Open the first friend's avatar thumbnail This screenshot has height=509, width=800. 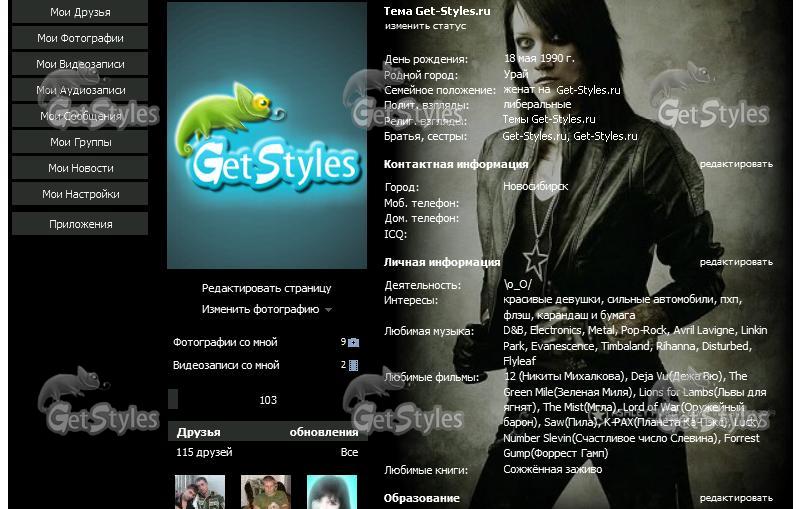200,493
